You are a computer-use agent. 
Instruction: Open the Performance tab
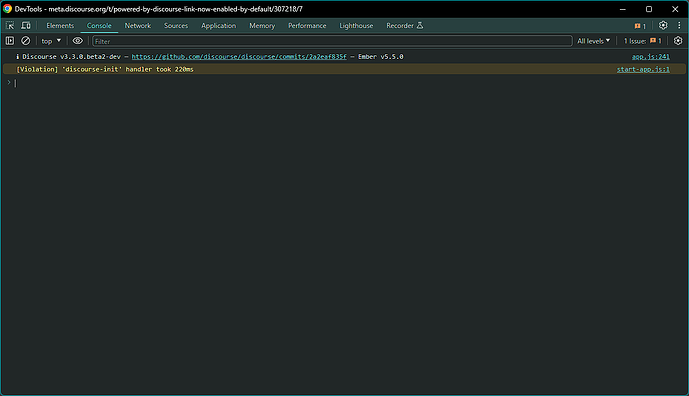tap(307, 25)
